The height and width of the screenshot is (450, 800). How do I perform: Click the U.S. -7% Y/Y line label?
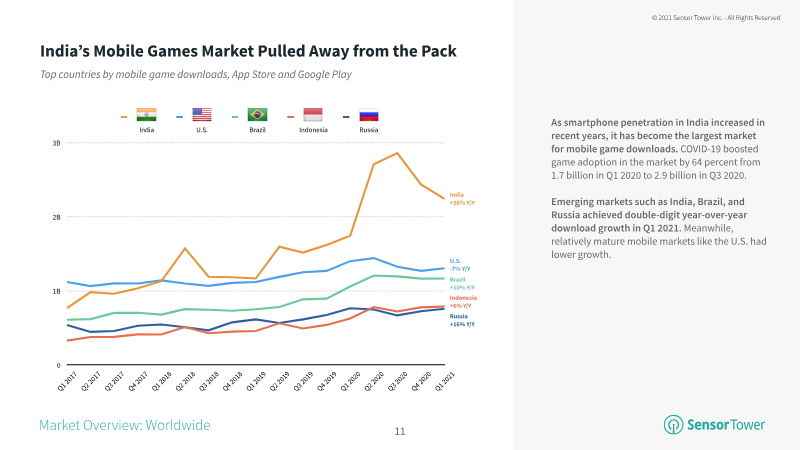pyautogui.click(x=460, y=265)
